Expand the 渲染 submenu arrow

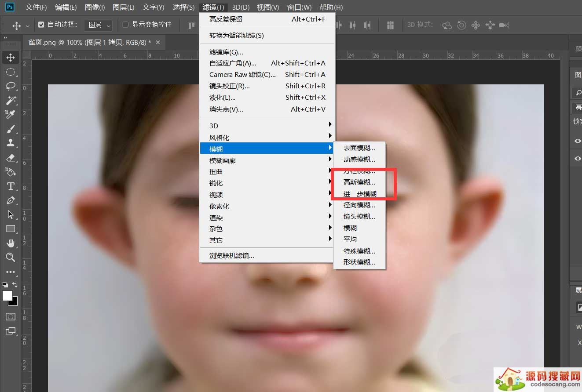coord(330,216)
